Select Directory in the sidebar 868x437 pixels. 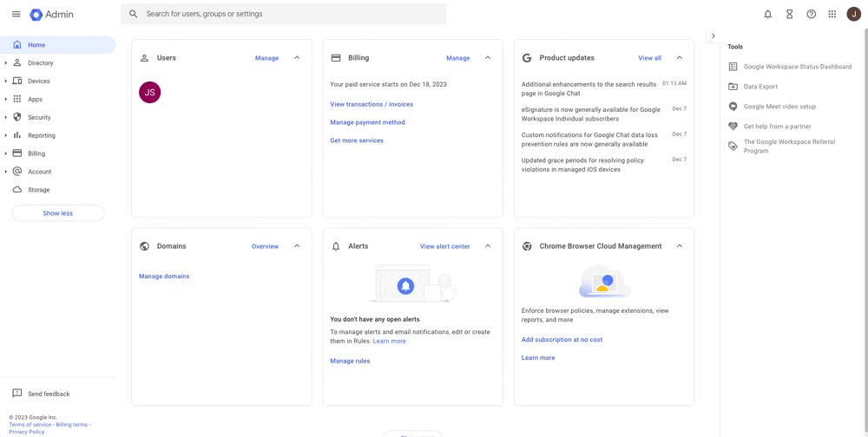57,63
